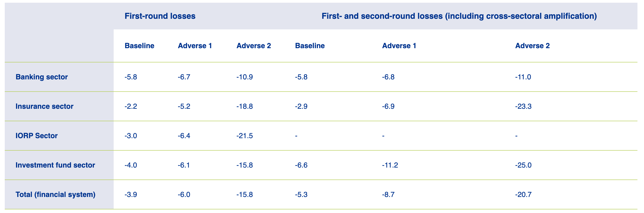Click the Investment fund value -11.2
The image size is (644, 213).
[390, 165]
